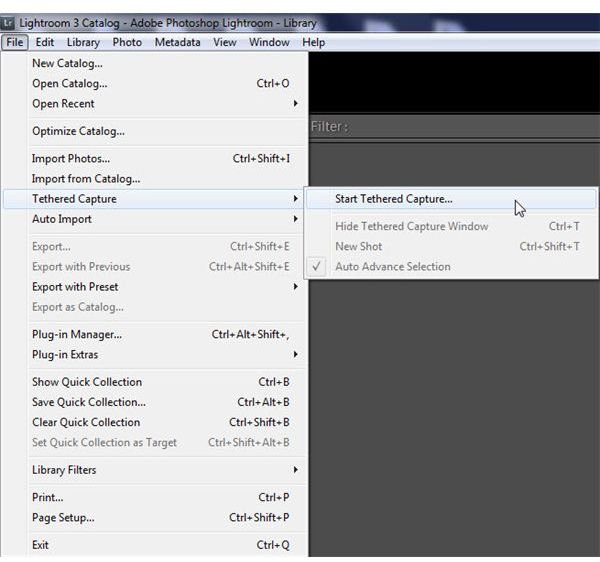Image resolution: width=600 pixels, height=562 pixels.
Task: Click Export as Catalog... menu item
Action: (x=155, y=307)
